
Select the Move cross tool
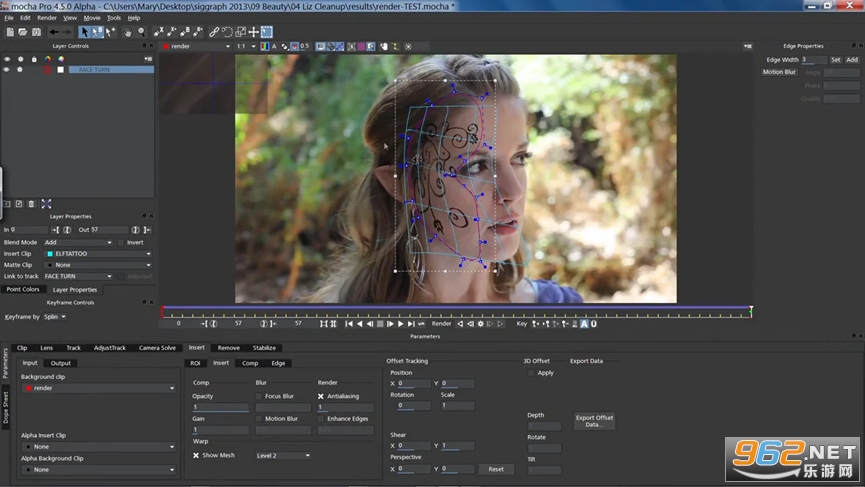tap(254, 32)
